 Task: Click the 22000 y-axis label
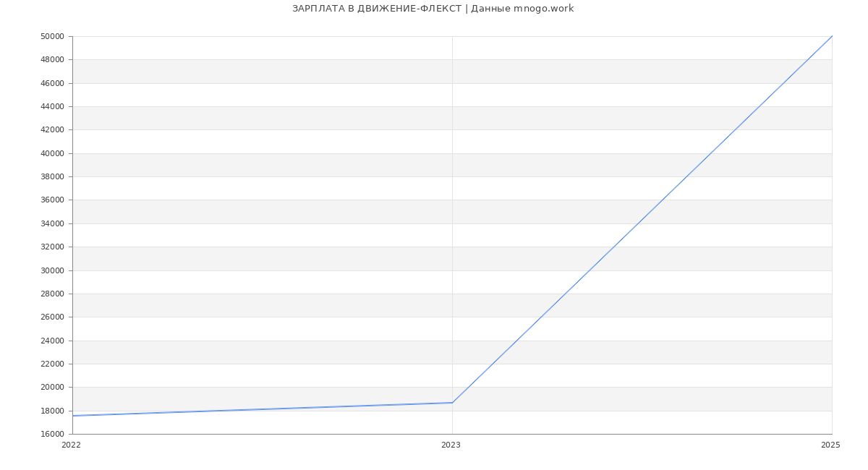[x=53, y=364]
